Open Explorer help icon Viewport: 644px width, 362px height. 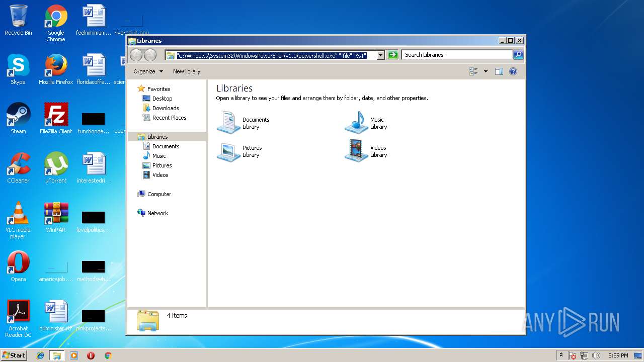click(x=513, y=71)
